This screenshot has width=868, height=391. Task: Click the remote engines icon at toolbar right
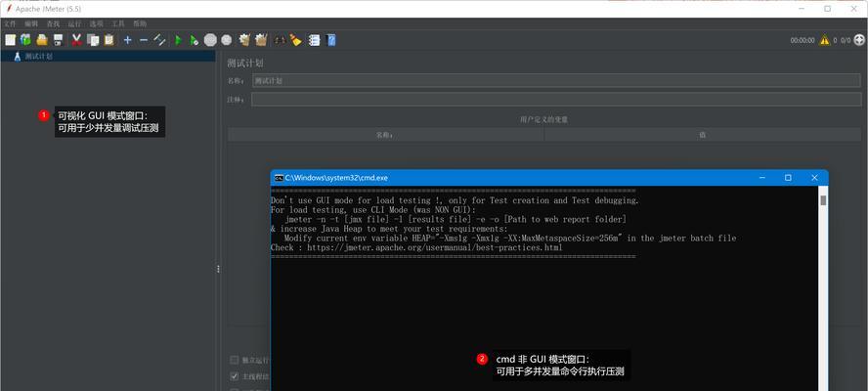859,40
